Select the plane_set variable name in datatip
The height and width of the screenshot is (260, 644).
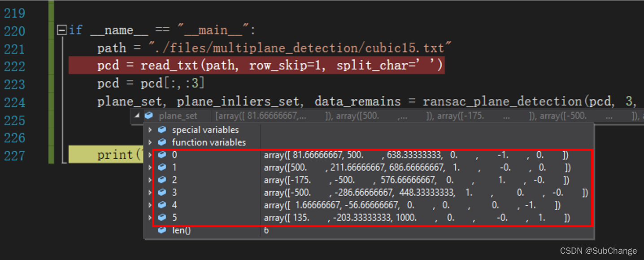[178, 116]
